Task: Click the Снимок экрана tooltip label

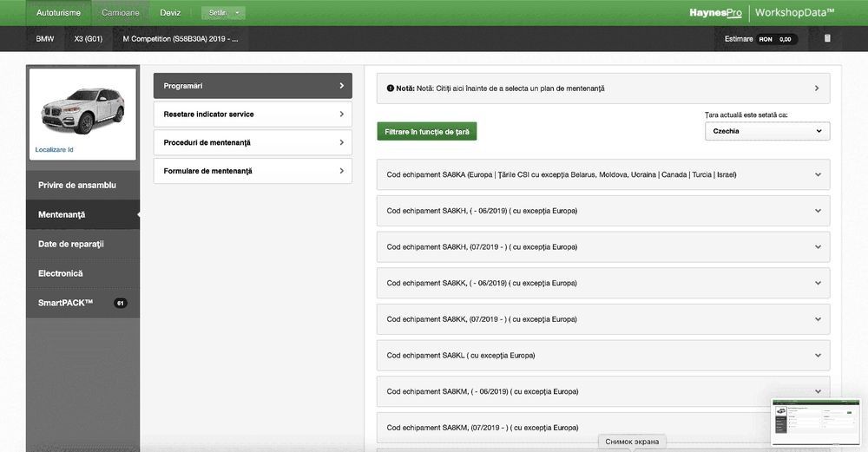Action: click(632, 442)
